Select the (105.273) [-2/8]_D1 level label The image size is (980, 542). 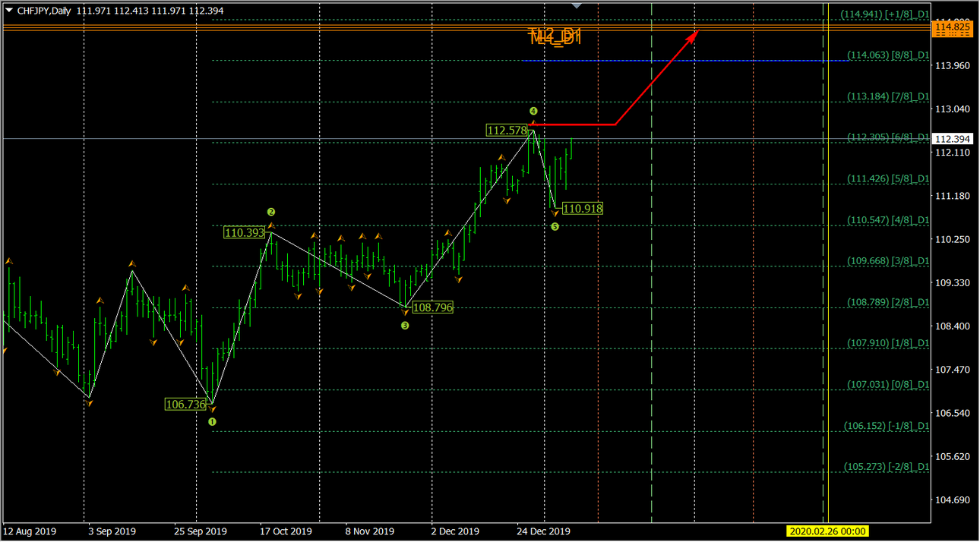tap(887, 467)
